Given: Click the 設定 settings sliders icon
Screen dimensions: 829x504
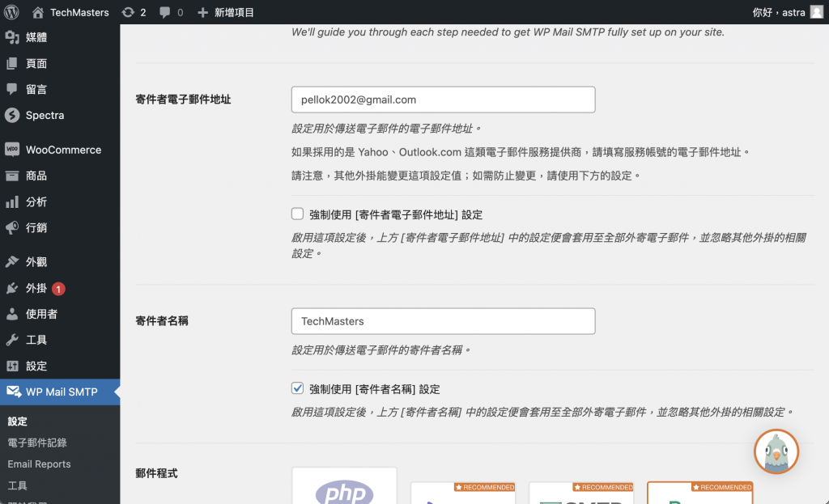Looking at the screenshot, I should 12,366.
